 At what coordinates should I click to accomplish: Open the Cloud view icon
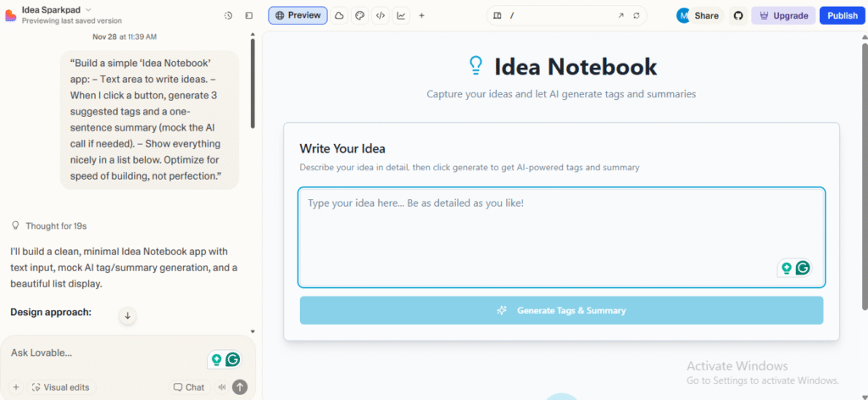tap(339, 15)
